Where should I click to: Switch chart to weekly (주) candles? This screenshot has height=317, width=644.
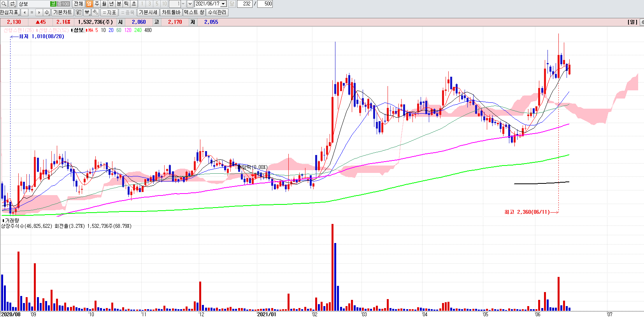(97, 4)
